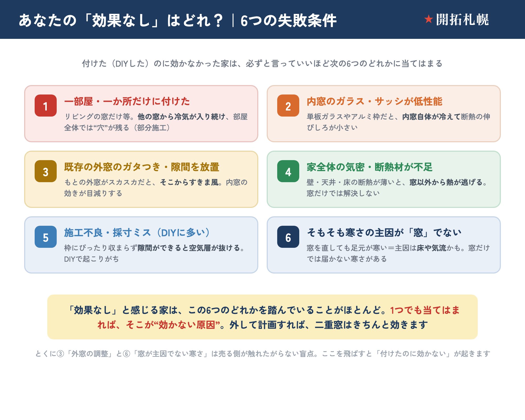Click the 開拓札幌 brand name
The image size is (525, 420).
coord(462,19)
